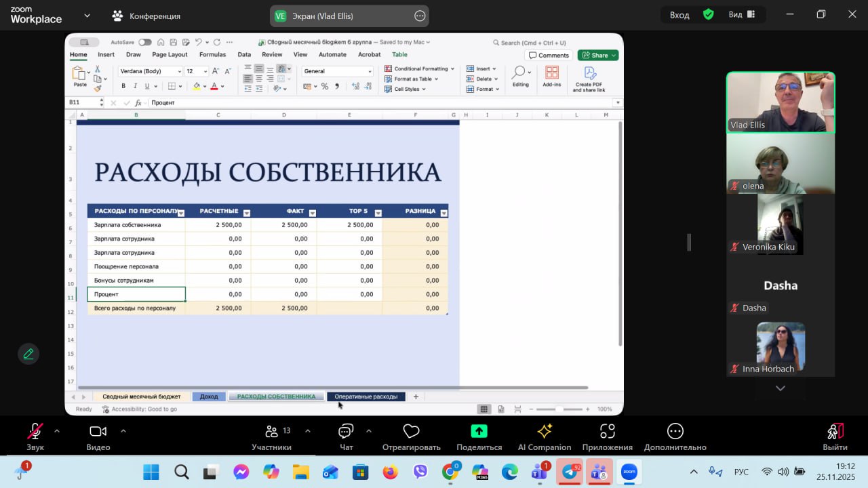This screenshot has height=488, width=868.
Task: Click the Вид view button
Action: pyautogui.click(x=741, y=15)
